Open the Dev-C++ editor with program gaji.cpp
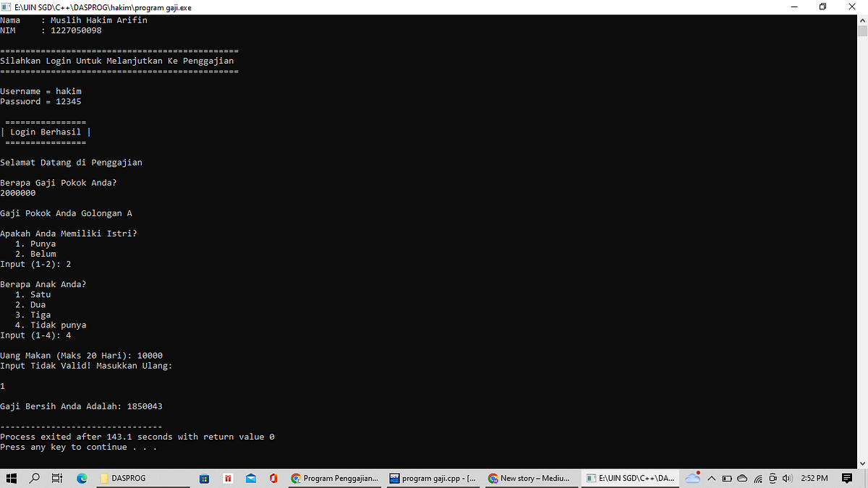 click(433, 478)
